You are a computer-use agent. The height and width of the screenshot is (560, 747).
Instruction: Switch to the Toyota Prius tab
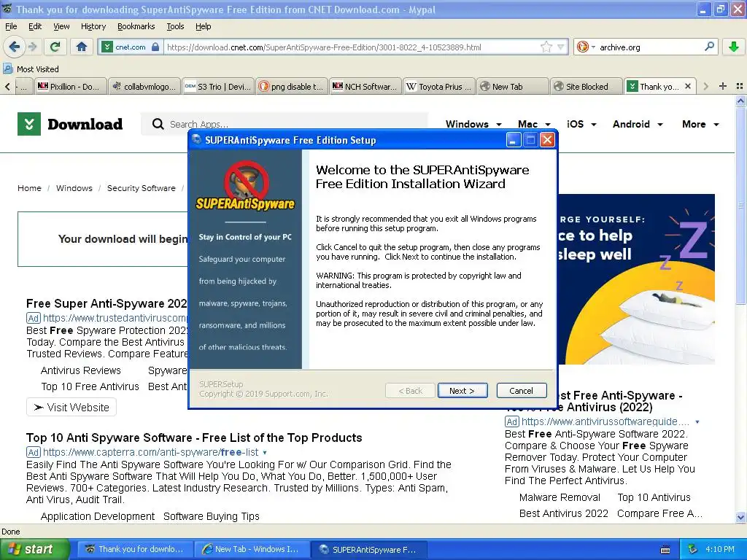coord(439,86)
